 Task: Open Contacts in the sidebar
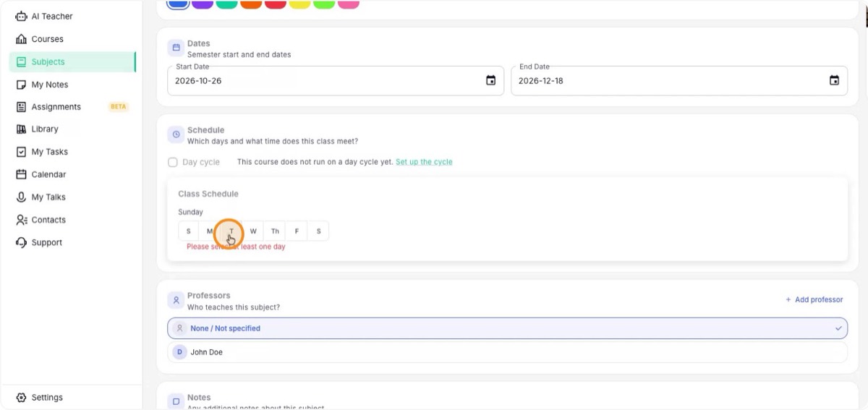click(72, 220)
